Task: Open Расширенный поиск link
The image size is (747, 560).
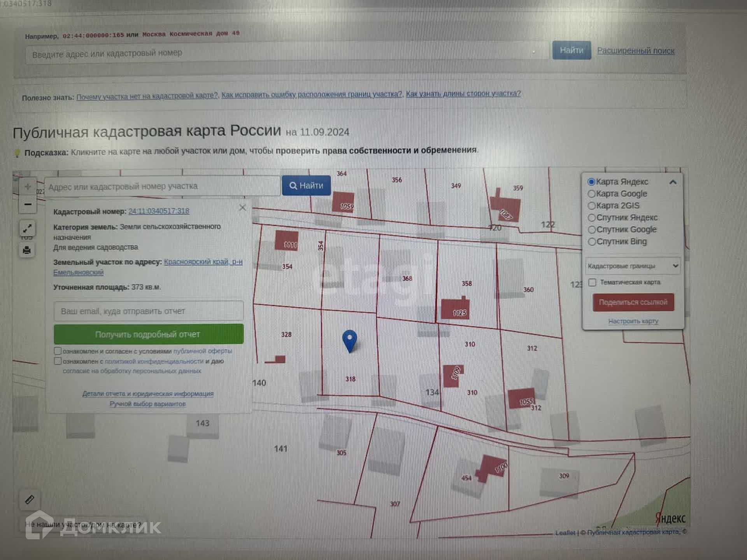Action: [x=635, y=51]
